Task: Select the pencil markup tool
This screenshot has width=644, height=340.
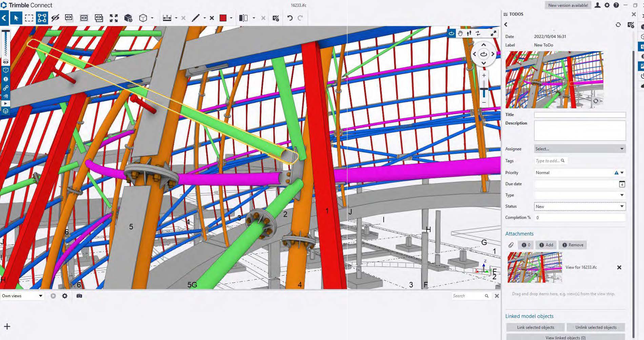Action: (196, 18)
